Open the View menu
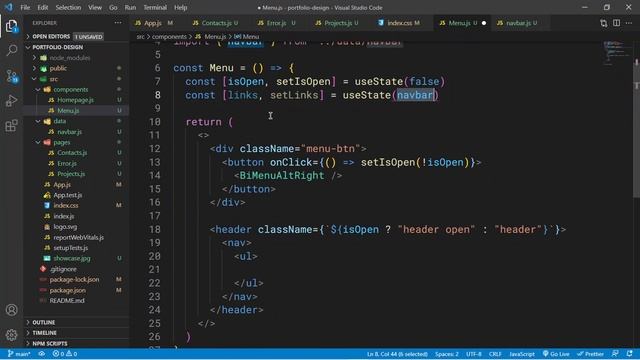Screen dimensions: 640x360 click(x=95, y=7)
